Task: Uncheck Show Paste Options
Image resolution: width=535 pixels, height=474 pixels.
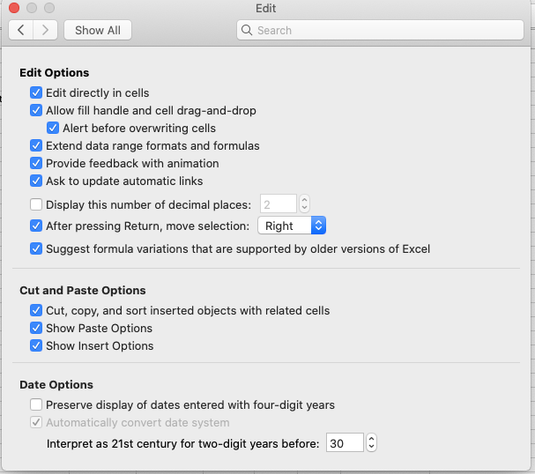Action: [x=36, y=328]
